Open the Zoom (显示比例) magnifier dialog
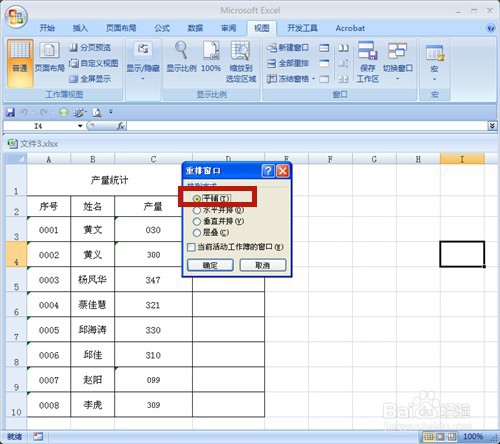Image resolution: width=500 pixels, height=444 pixels. click(x=181, y=57)
